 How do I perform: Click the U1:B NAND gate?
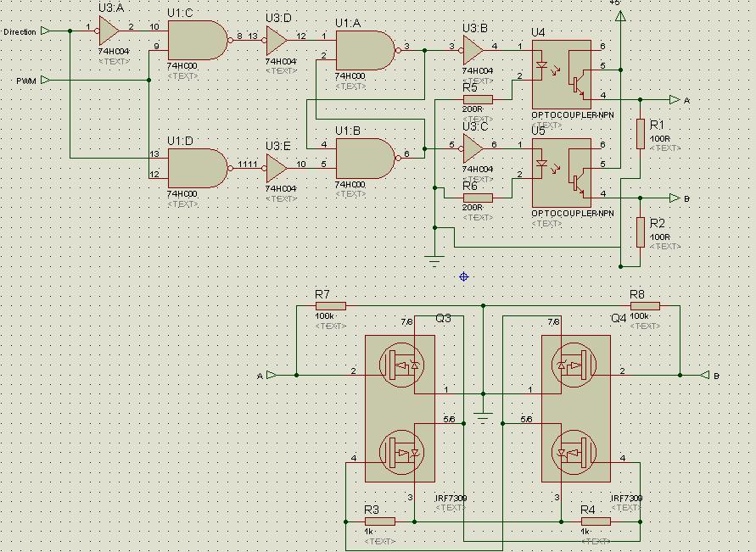click(364, 158)
